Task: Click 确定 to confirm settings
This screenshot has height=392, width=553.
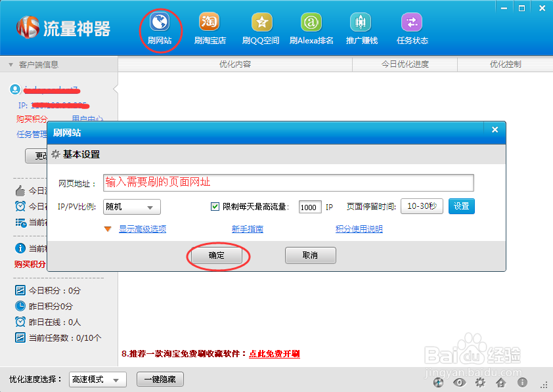Action: point(216,255)
